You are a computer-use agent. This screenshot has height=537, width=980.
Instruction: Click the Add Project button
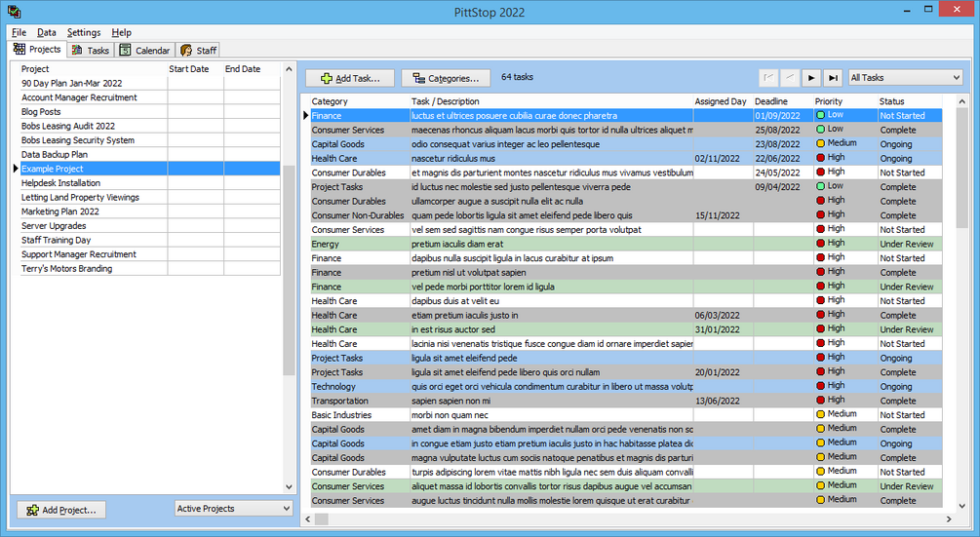[x=61, y=510]
